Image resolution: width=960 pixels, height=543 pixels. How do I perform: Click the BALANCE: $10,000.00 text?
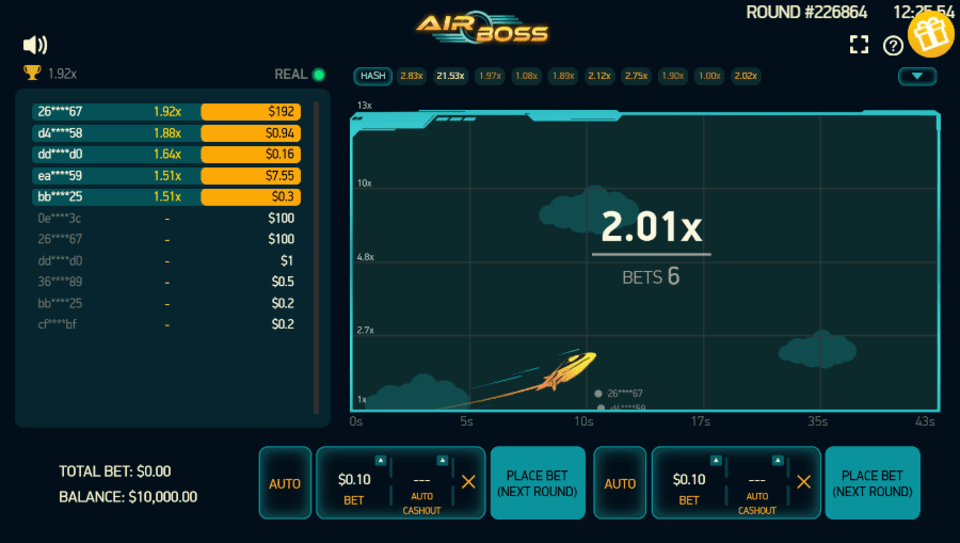(x=128, y=496)
